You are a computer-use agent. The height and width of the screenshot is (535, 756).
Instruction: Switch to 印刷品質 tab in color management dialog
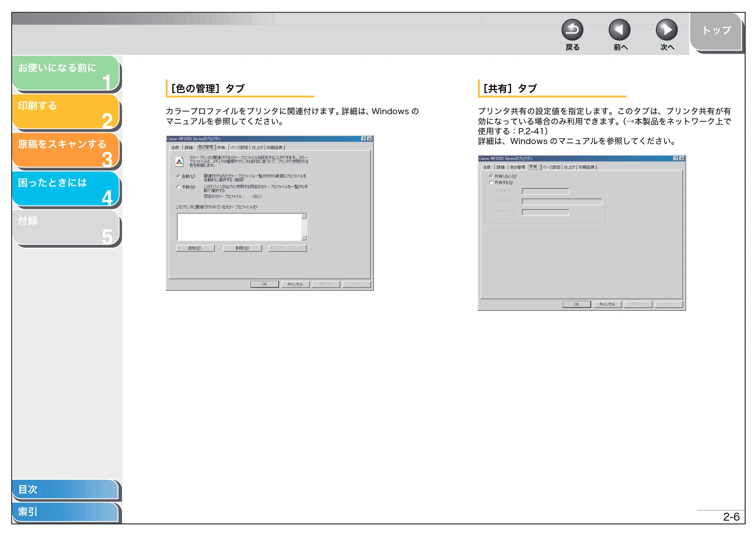275,147
